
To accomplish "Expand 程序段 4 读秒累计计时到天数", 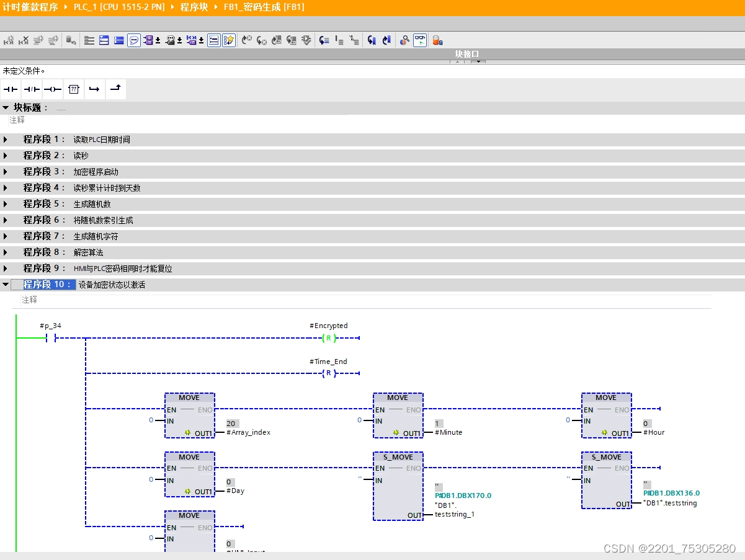I will [6, 188].
